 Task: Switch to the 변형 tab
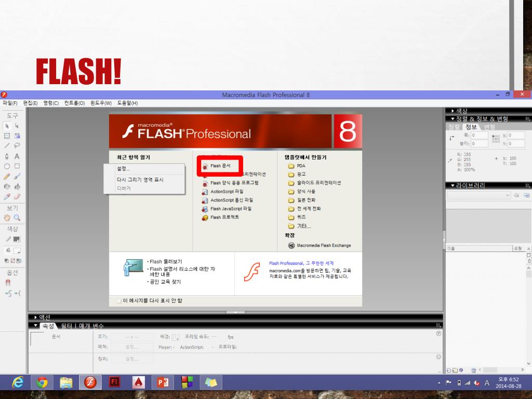click(489, 127)
